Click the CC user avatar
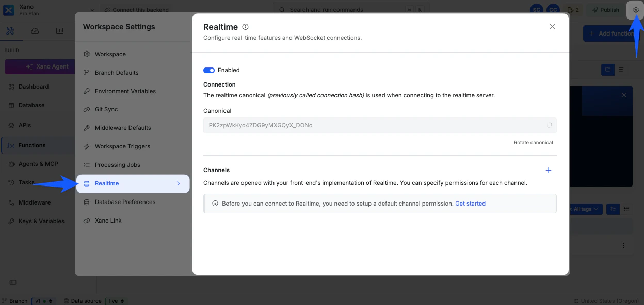 point(553,10)
